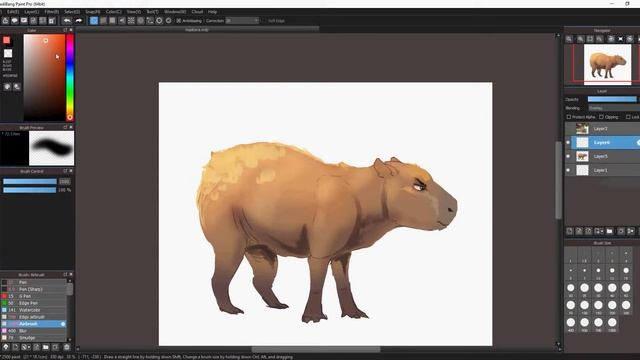Select the background white color square
Image resolution: width=640 pixels, height=360 pixels.
8,53
